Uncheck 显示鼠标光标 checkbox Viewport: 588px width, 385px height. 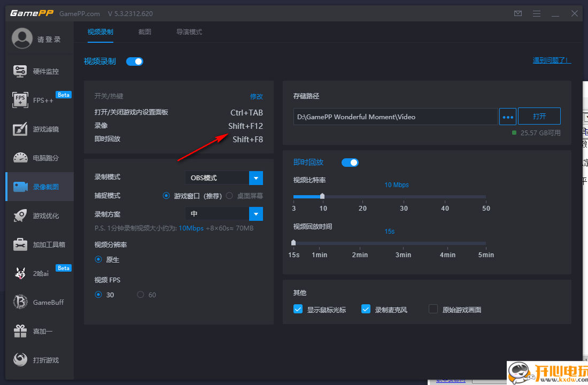tap(298, 309)
